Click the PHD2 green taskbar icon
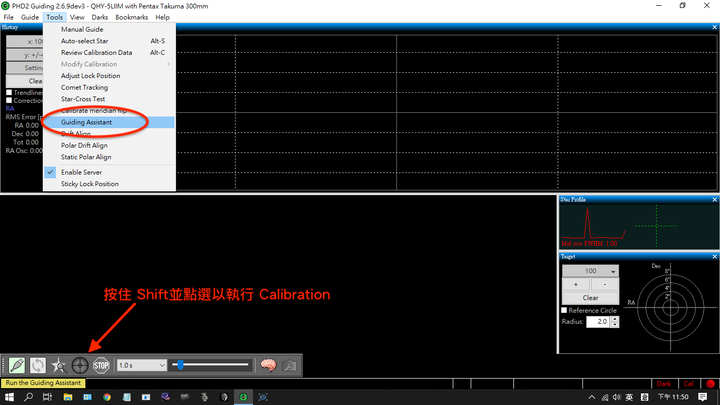This screenshot has width=720, height=405. point(243,397)
